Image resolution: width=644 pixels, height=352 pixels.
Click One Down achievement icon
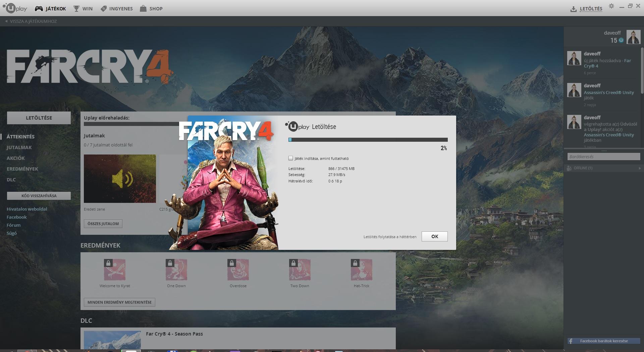(176, 270)
